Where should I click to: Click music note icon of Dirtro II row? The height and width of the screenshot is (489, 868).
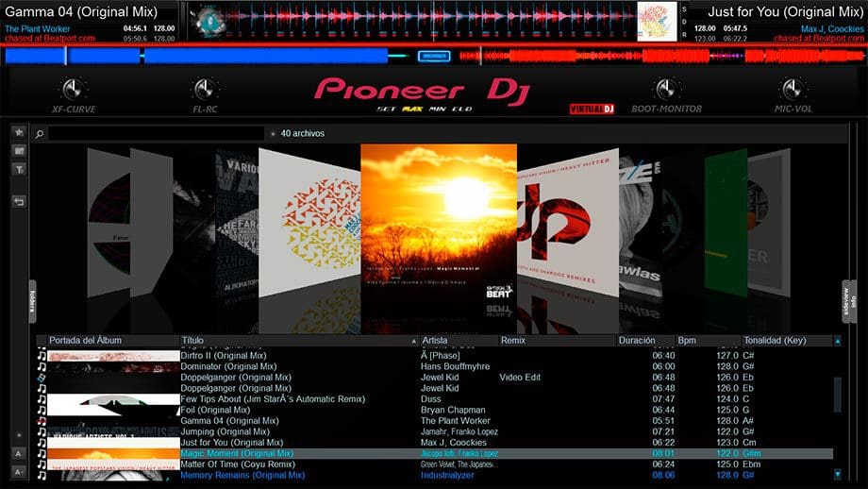point(42,356)
